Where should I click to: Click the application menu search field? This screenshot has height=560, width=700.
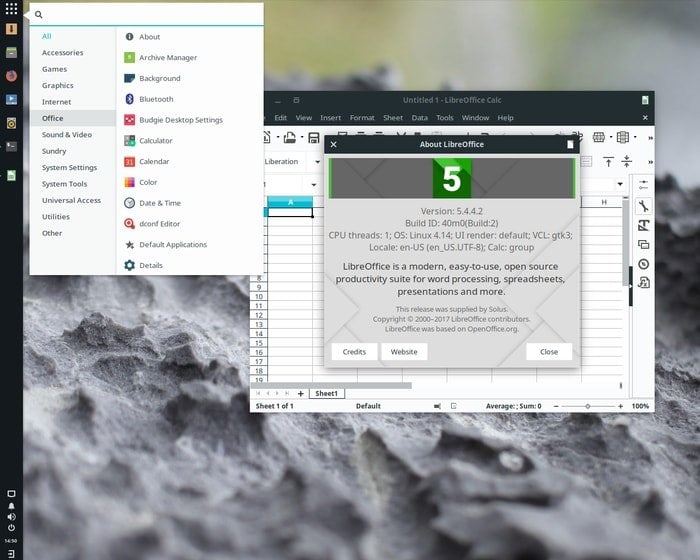146,14
